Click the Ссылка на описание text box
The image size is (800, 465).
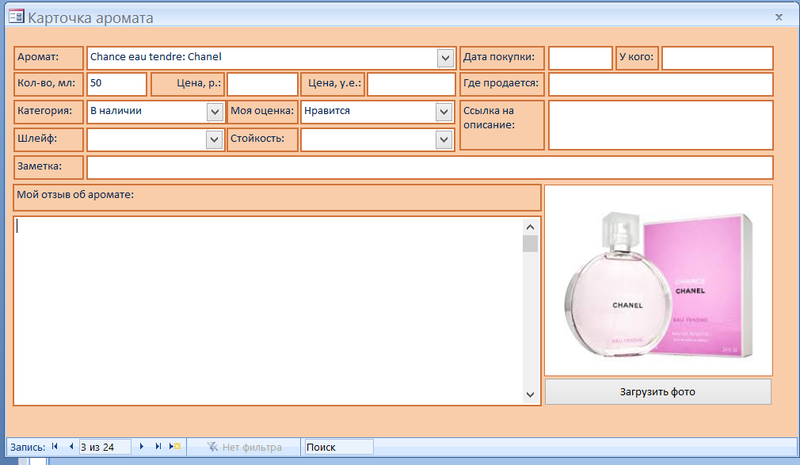click(661, 125)
